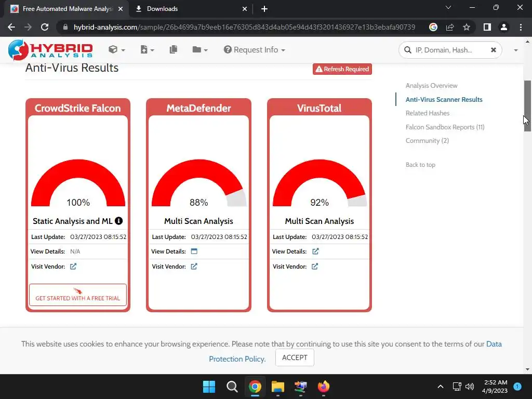This screenshot has height=399, width=532.
Task: Open the sandbox cube dropdown menu
Action: 117,50
